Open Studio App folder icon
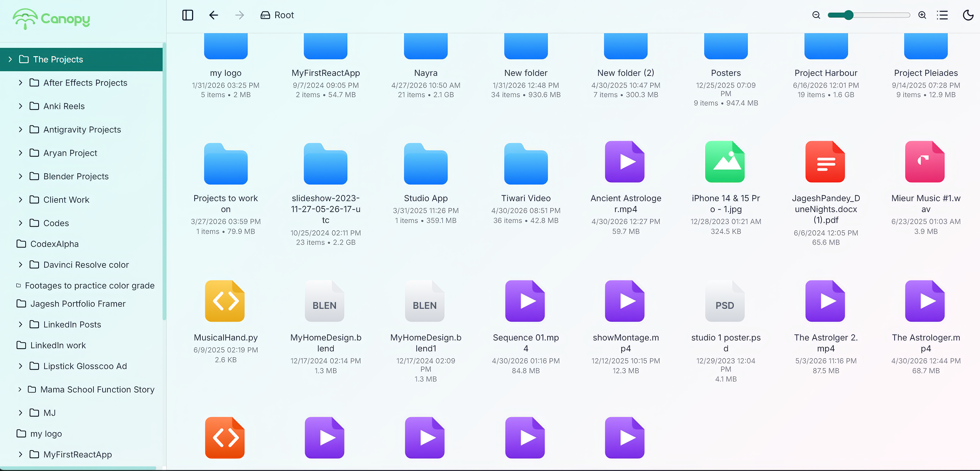This screenshot has height=471, width=980. coord(426,163)
